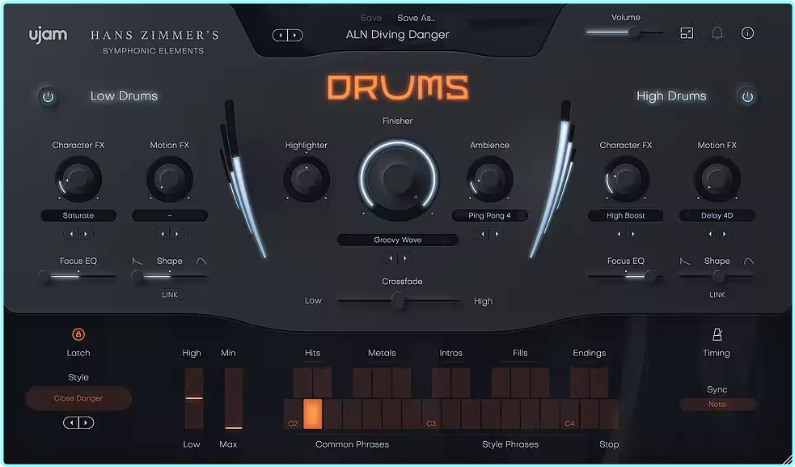795x467 pixels.
Task: Step to next Low Drums Motion FX
Action: click(176, 234)
